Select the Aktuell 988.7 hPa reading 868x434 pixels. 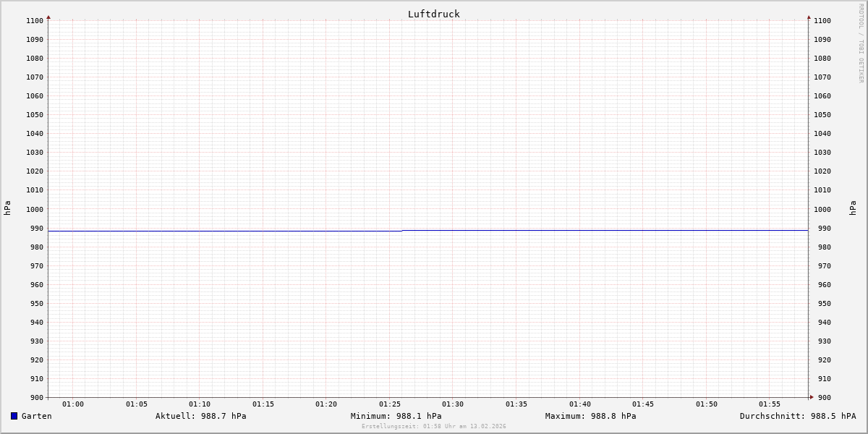200,416
